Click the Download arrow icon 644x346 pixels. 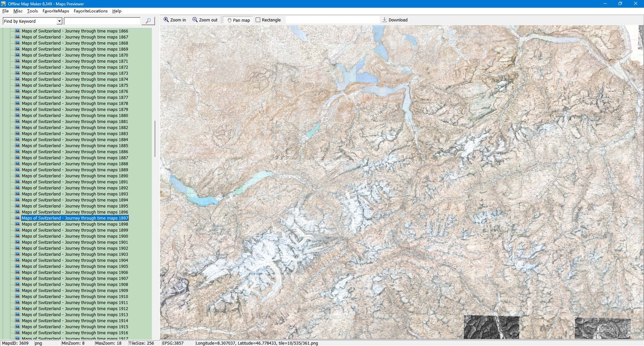[x=384, y=20]
